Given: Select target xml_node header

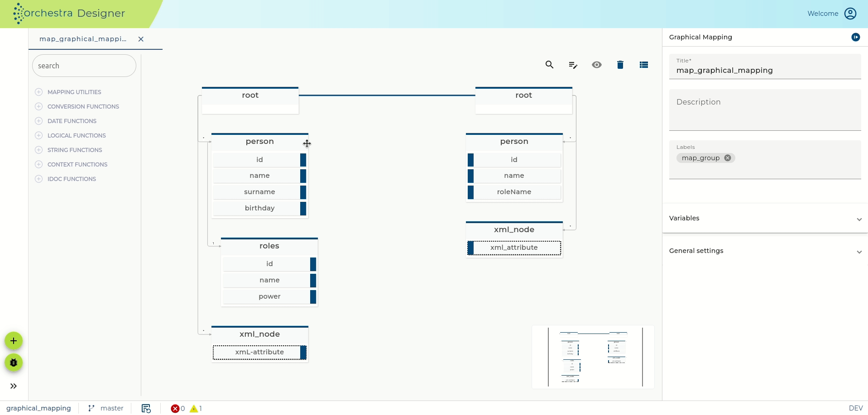Looking at the screenshot, I should tap(514, 230).
